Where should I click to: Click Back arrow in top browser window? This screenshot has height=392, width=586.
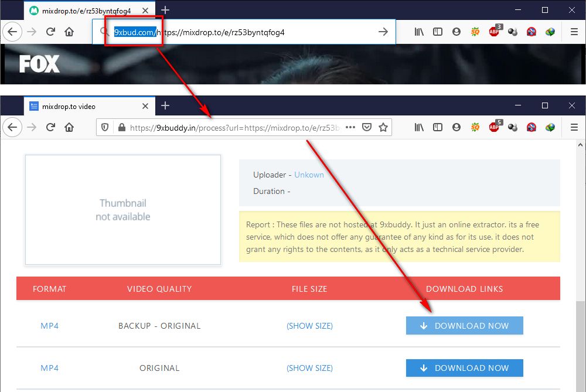point(12,32)
